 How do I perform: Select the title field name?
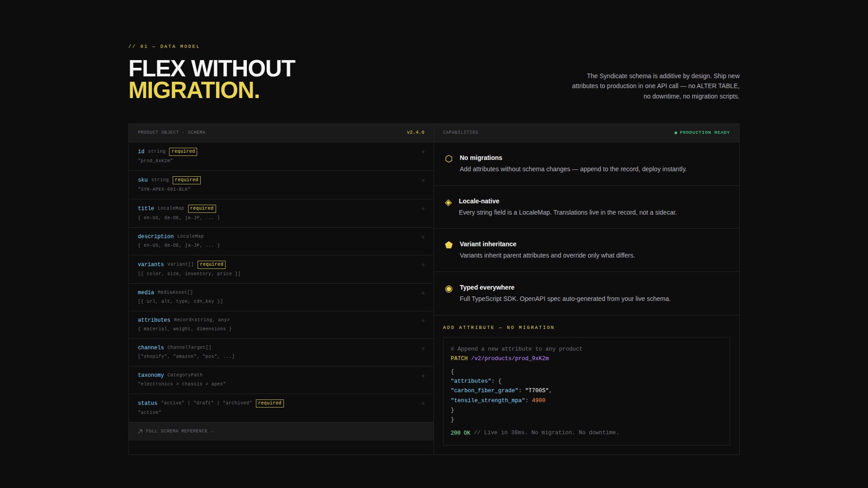[x=146, y=208]
